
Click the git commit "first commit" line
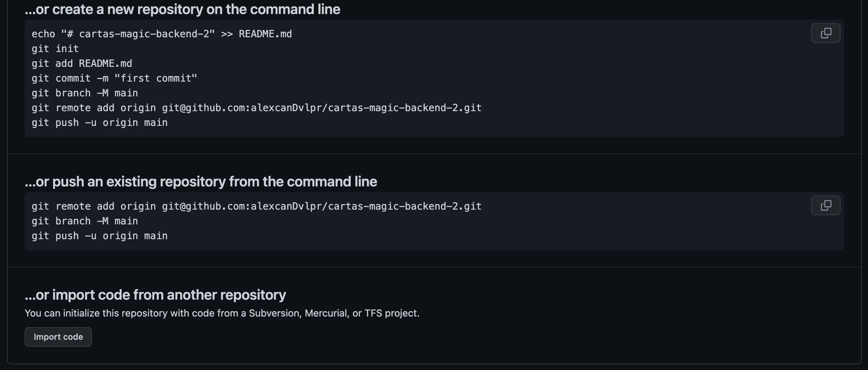point(114,78)
